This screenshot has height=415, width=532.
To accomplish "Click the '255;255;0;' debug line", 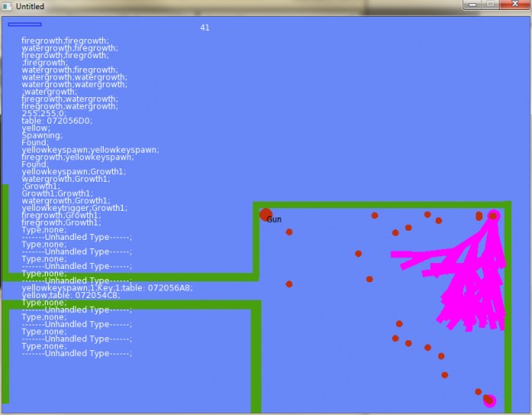I will [44, 114].
